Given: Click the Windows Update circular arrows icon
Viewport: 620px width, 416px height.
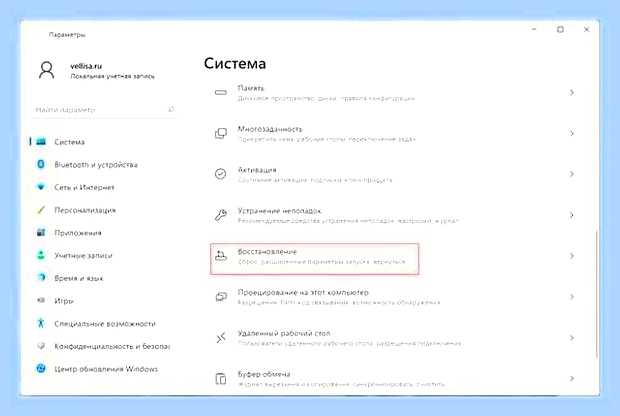Looking at the screenshot, I should (41, 369).
